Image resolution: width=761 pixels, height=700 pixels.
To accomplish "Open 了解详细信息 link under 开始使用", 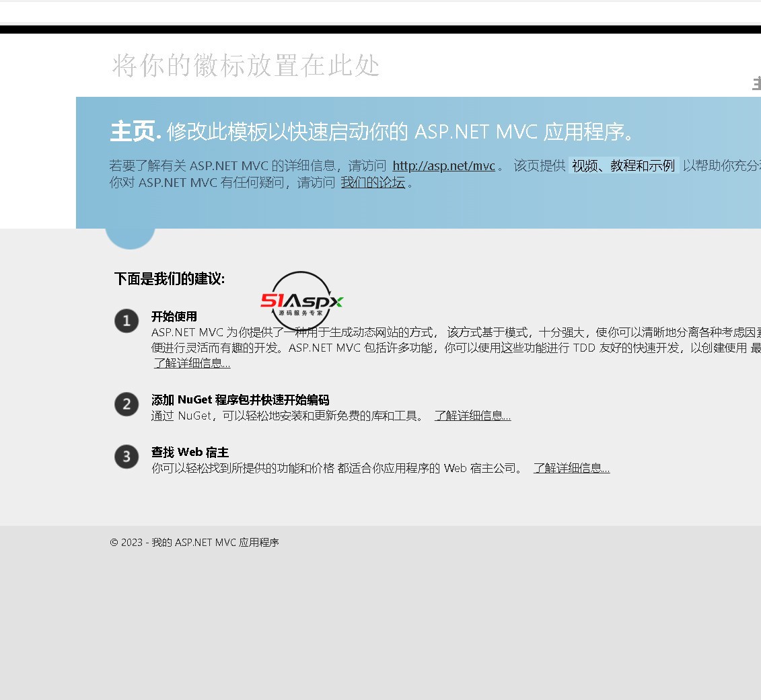I will point(192,363).
